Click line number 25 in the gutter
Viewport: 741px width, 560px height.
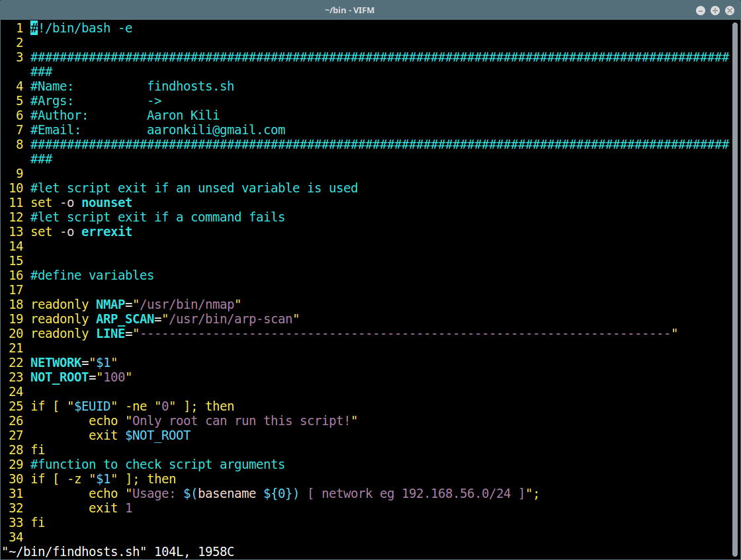point(16,406)
